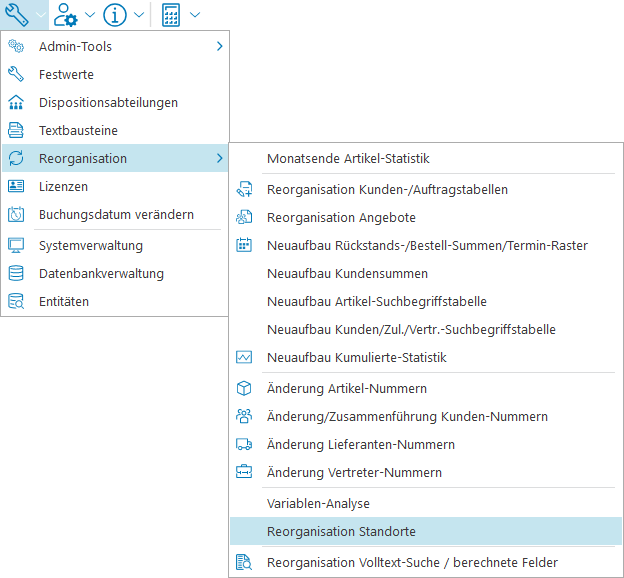Open Reorganisation Volltext-Suche / berechnete Felder
The height and width of the screenshot is (578, 624).
coord(412,562)
